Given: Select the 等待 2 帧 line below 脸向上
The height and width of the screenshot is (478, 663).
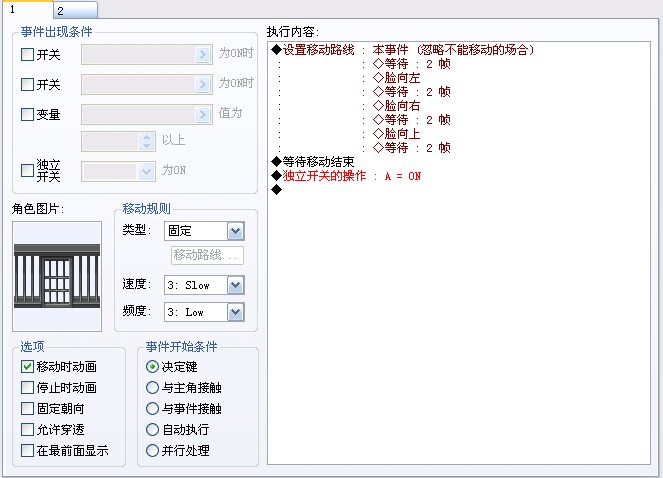Looking at the screenshot, I should [x=412, y=148].
